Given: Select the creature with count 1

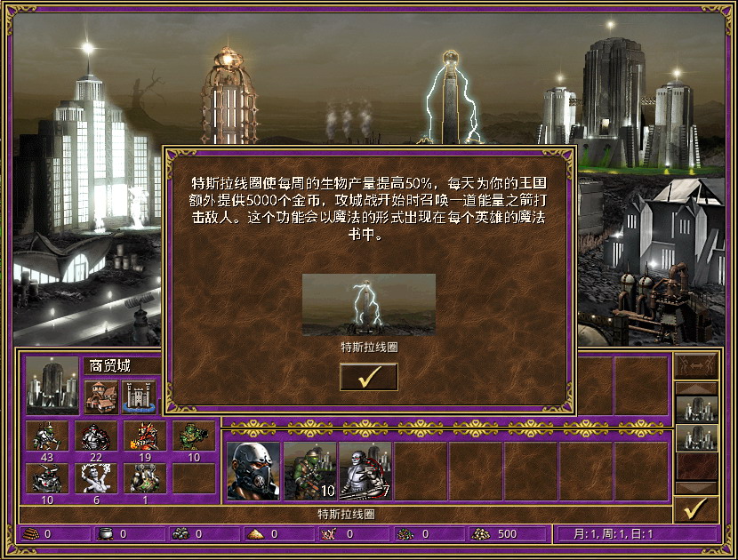Looking at the screenshot, I should 145,478.
